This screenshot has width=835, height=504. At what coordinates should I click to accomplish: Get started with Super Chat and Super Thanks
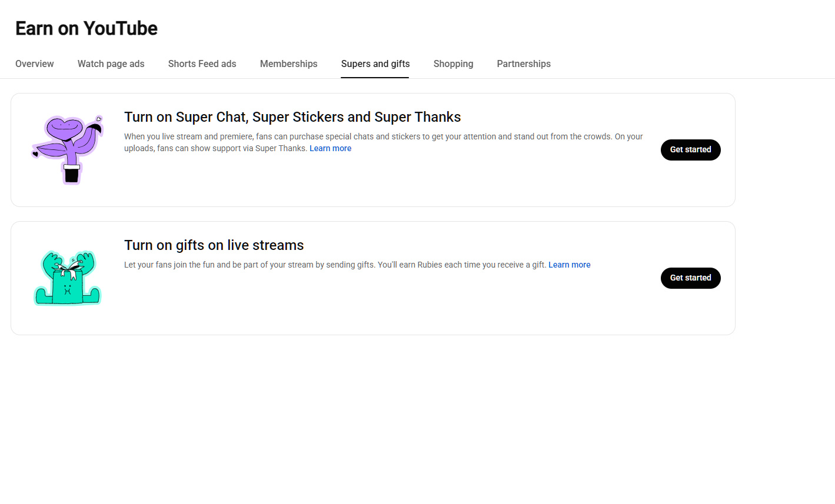(x=691, y=150)
